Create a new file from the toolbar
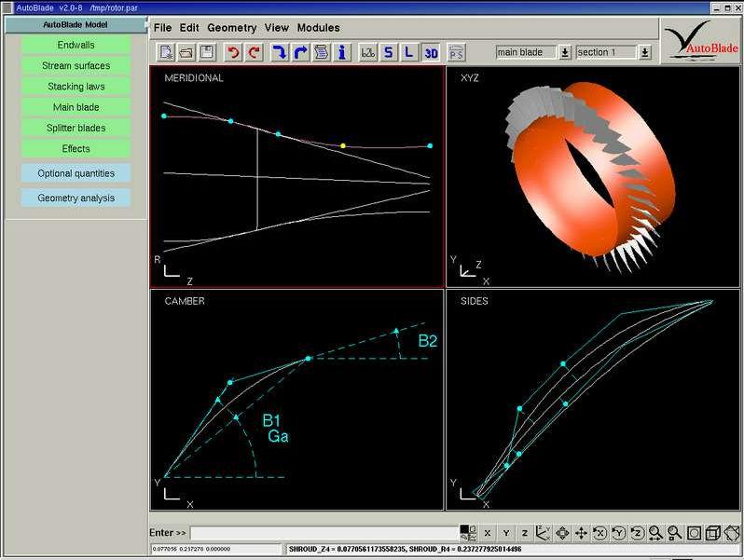Image resolution: width=744 pixels, height=560 pixels. (167, 52)
